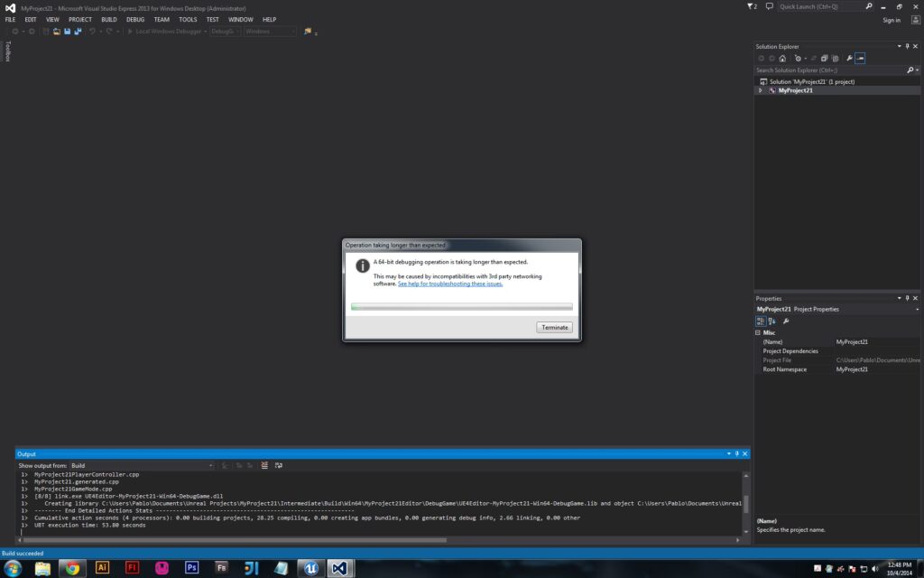924x578 pixels.
Task: Click the Home icon in Solution Explorer
Action: (782, 58)
